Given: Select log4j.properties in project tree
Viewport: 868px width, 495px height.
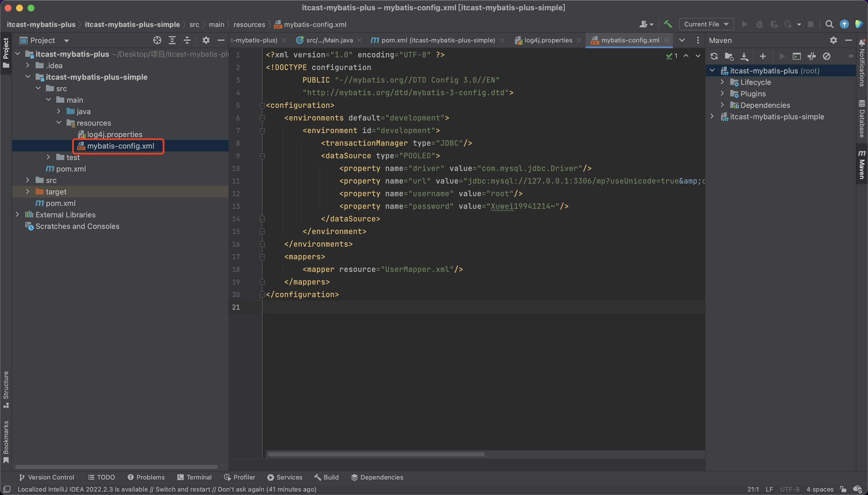Looking at the screenshot, I should (x=114, y=134).
